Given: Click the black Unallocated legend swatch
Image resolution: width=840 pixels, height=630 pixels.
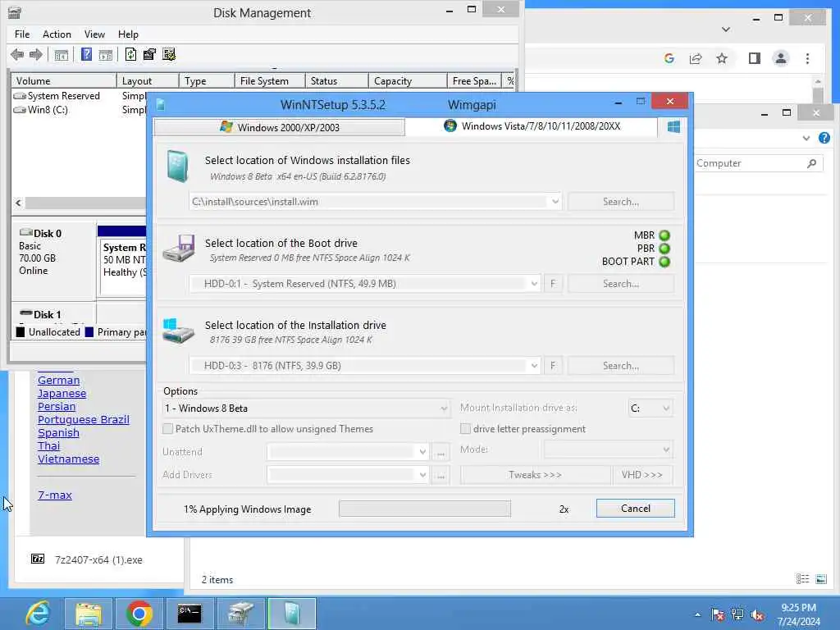Looking at the screenshot, I should coord(21,332).
